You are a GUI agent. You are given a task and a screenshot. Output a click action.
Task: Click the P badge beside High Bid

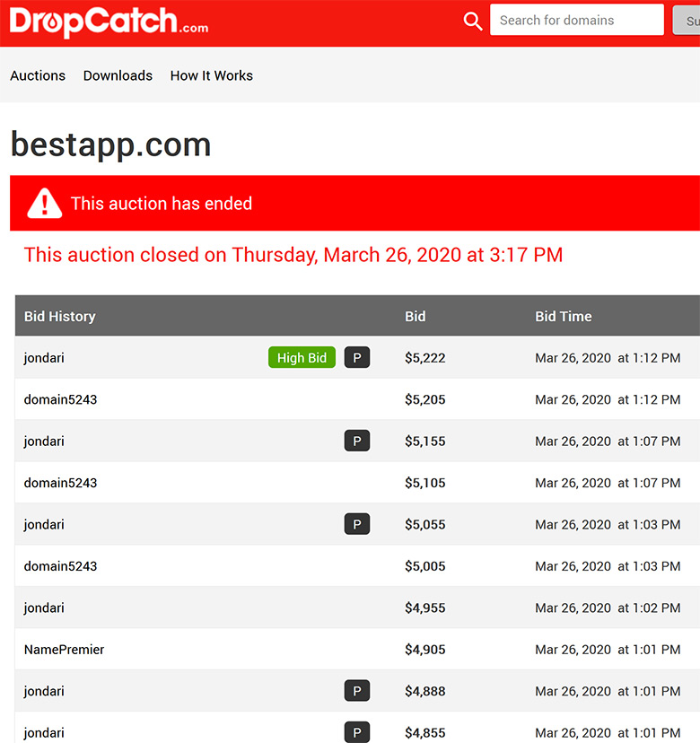tap(357, 357)
